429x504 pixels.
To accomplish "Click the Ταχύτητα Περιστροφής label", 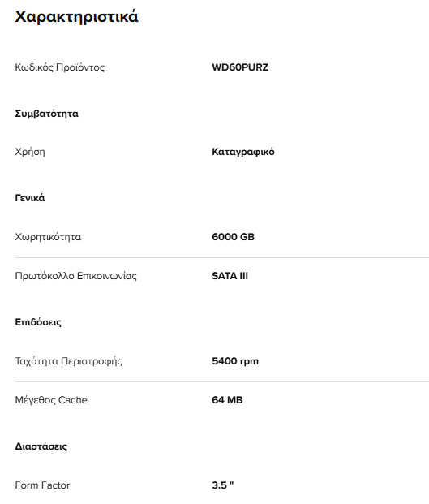I will [x=68, y=361].
